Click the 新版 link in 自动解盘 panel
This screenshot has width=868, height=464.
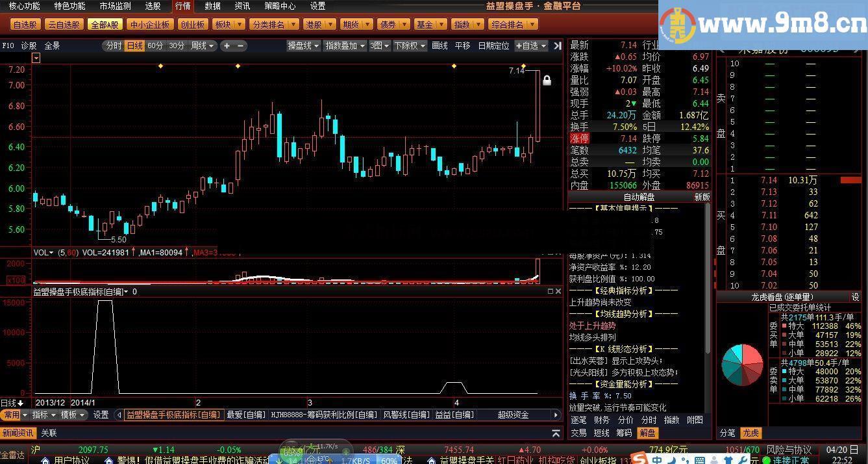[x=702, y=197]
